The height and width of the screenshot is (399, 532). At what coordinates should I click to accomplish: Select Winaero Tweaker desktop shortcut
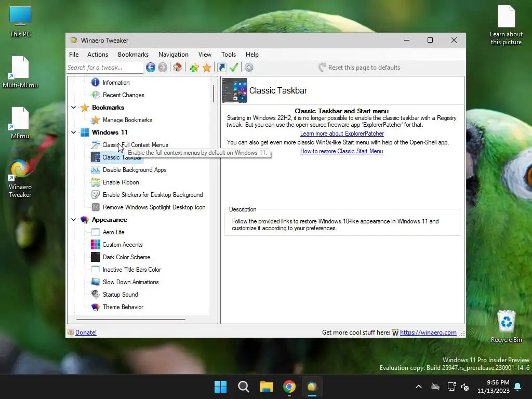tap(20, 179)
